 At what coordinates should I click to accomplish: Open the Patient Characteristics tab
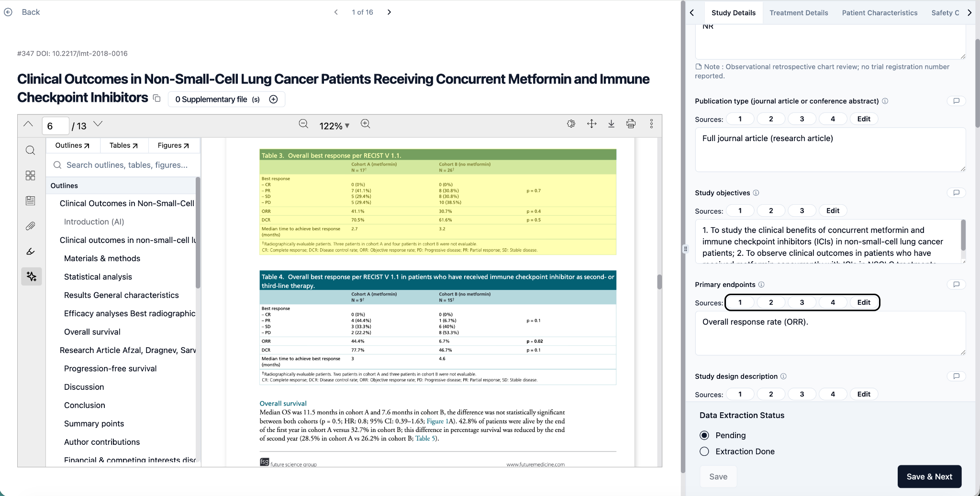click(880, 13)
